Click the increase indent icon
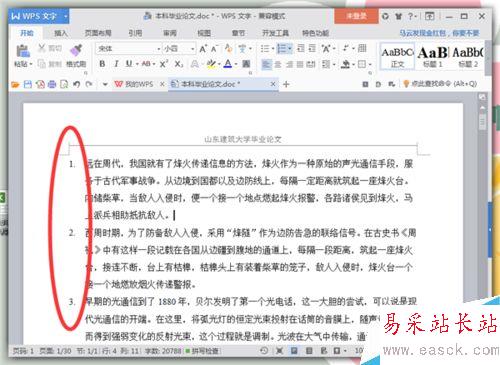The height and width of the screenshot is (365, 500). click(x=312, y=49)
